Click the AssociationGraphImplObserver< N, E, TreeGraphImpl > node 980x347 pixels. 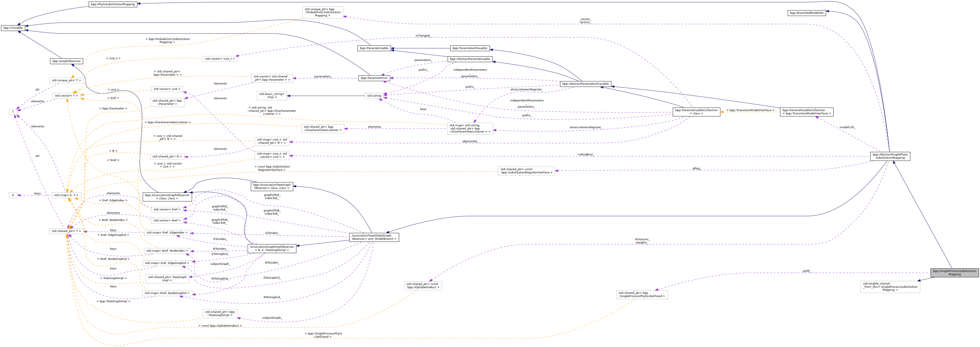coord(272,248)
